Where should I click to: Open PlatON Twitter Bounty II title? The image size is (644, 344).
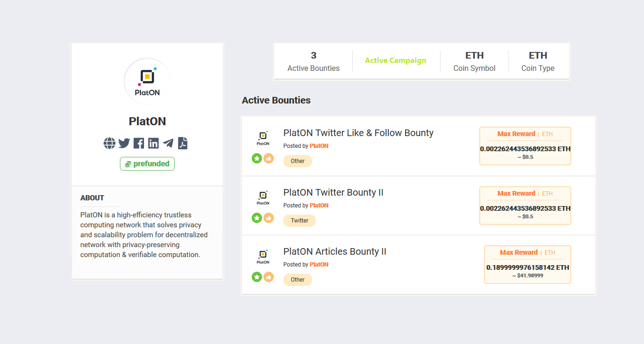coord(333,192)
